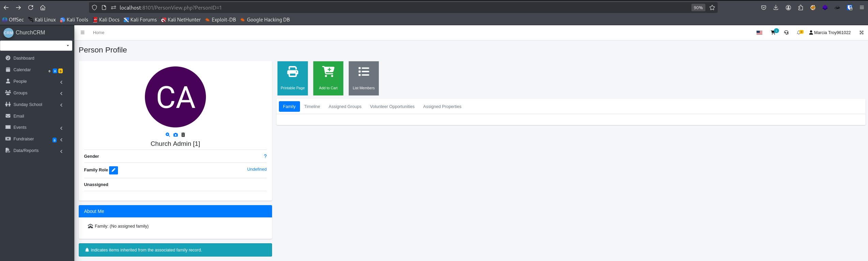Open the Kali Forums bookmark
Image resolution: width=868 pixels, height=261 pixels.
(x=140, y=20)
